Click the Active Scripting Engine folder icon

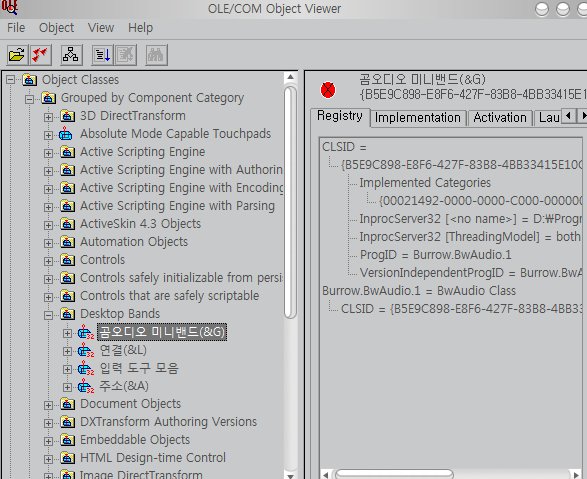(x=67, y=152)
